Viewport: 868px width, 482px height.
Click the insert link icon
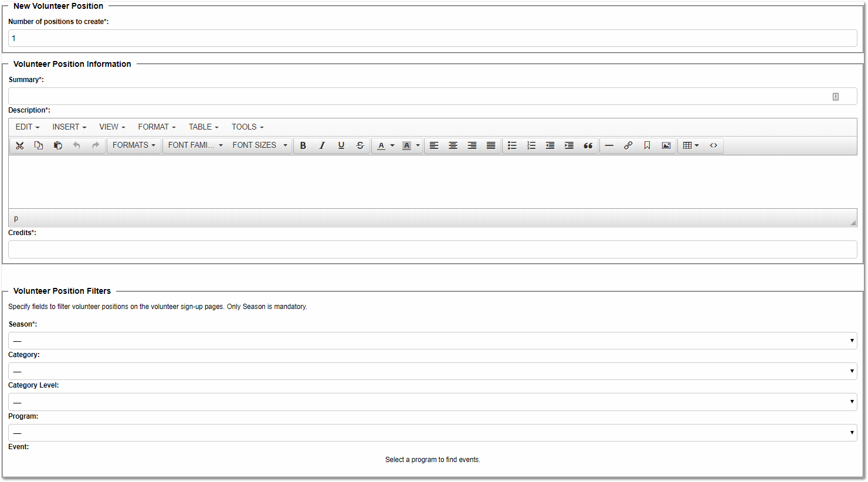[x=628, y=145]
